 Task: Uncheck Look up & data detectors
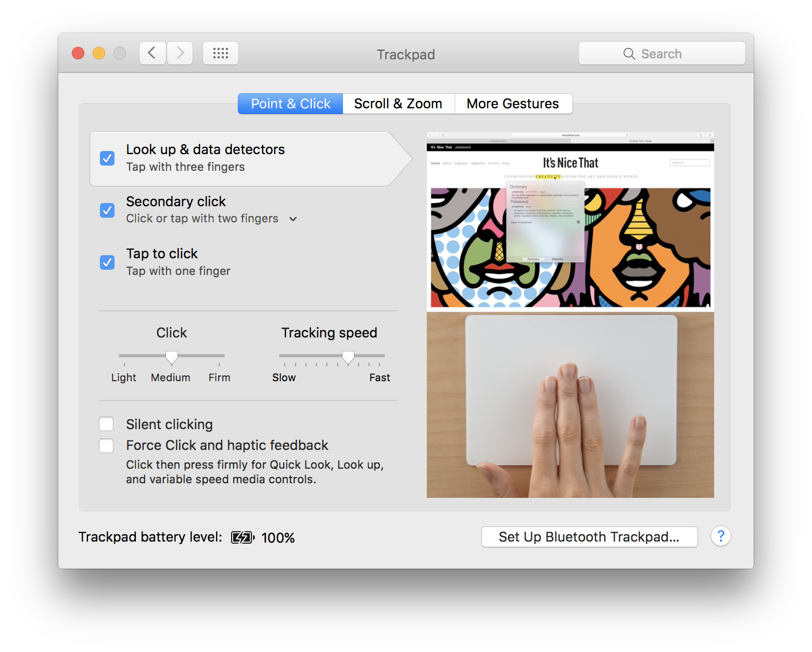pos(107,158)
